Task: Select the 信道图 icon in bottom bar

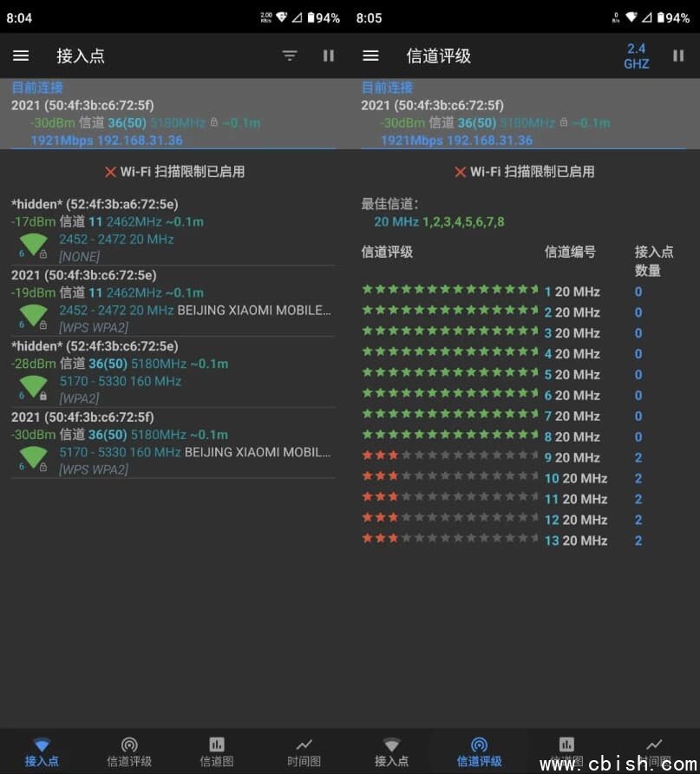Action: tap(216, 744)
